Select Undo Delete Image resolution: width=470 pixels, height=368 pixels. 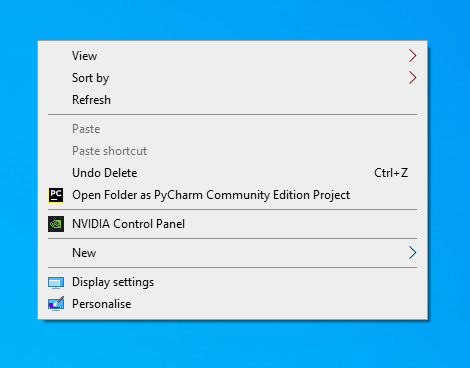(x=233, y=173)
